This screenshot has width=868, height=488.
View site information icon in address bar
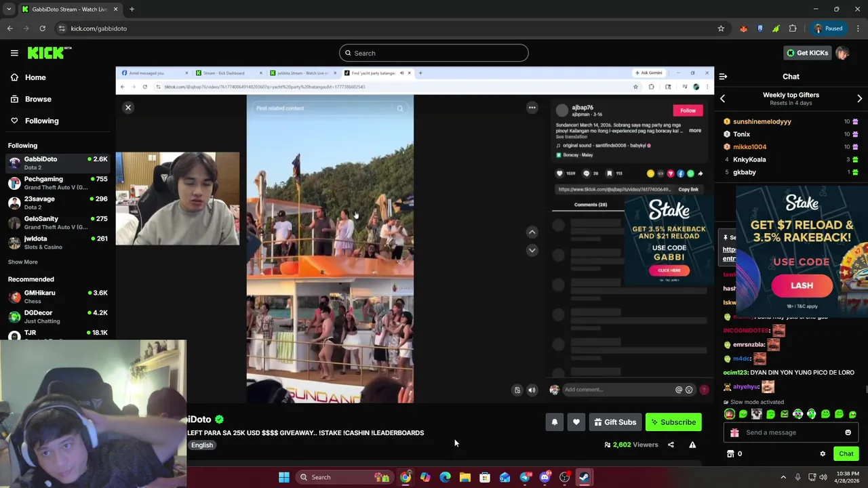(62, 28)
